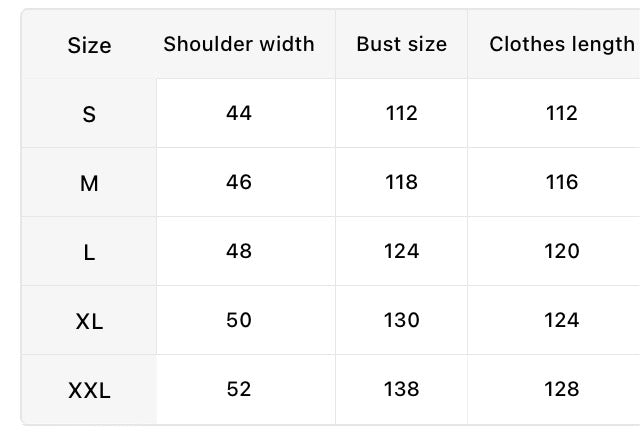Choose the S size row label

(x=89, y=114)
